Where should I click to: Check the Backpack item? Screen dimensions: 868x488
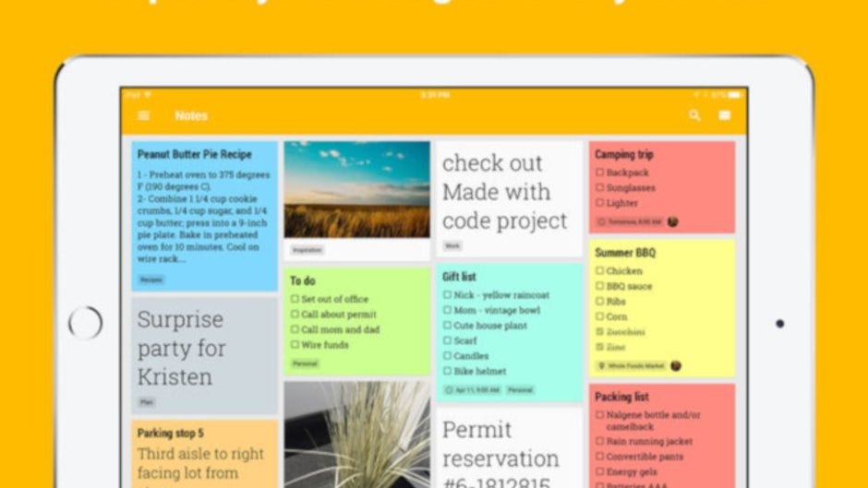tap(599, 173)
